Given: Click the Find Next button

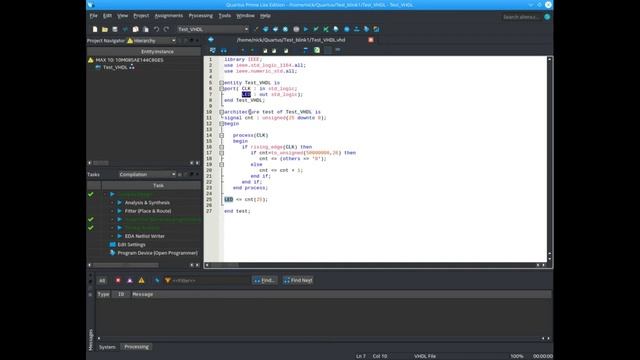Looking at the screenshot, I should coord(298,280).
